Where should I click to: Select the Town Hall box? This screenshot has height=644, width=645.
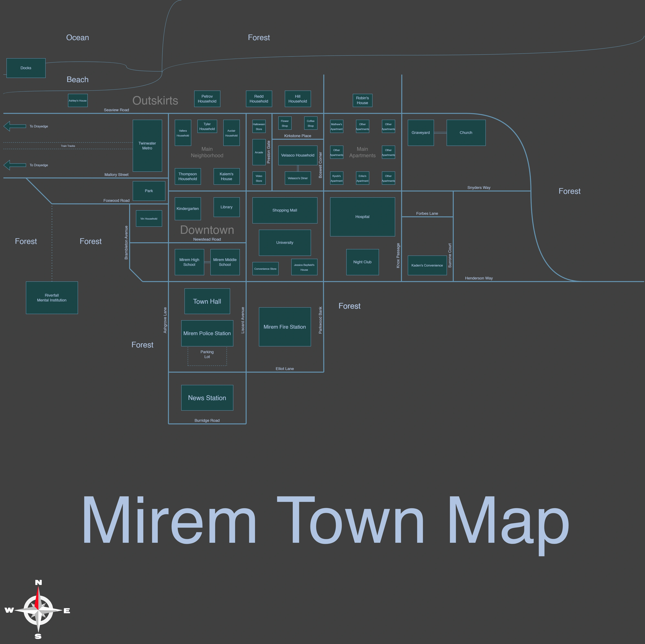click(207, 301)
